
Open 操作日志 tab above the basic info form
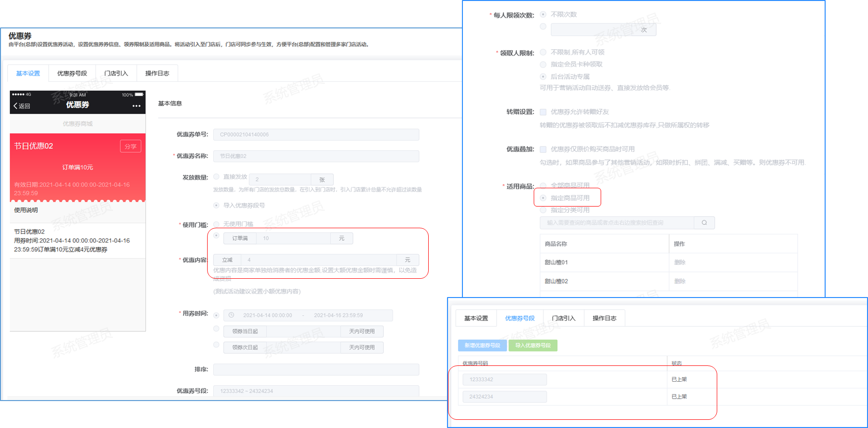pos(157,73)
